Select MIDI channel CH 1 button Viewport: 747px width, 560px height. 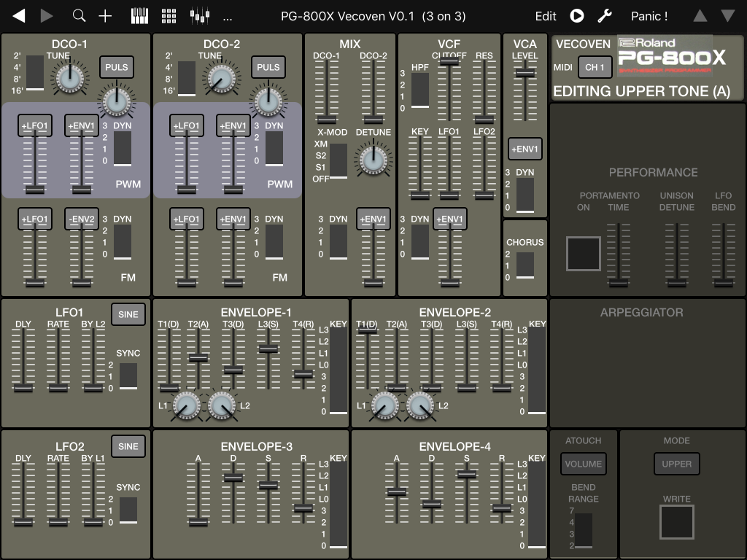click(595, 67)
